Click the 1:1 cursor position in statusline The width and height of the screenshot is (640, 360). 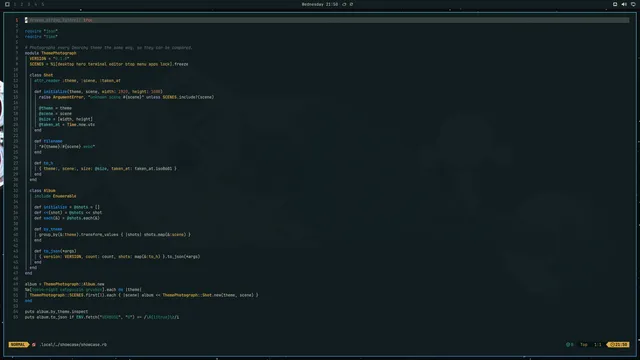[598, 344]
